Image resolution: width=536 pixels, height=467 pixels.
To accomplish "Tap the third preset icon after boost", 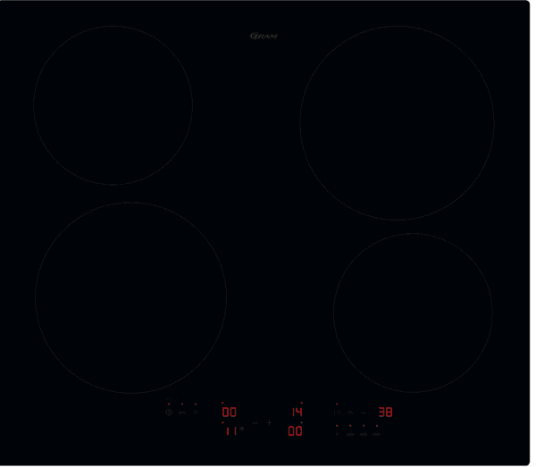I will click(364, 435).
